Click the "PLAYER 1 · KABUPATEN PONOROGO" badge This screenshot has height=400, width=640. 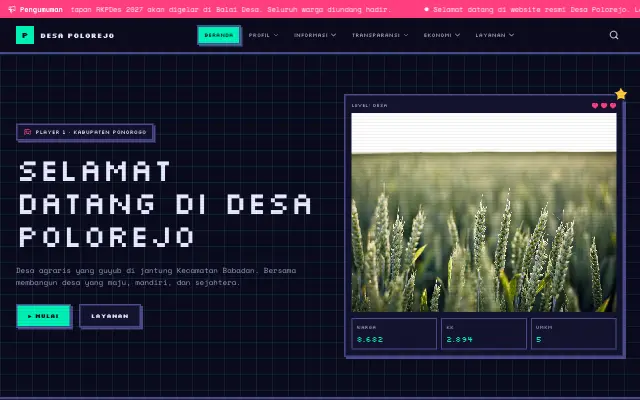coord(85,132)
